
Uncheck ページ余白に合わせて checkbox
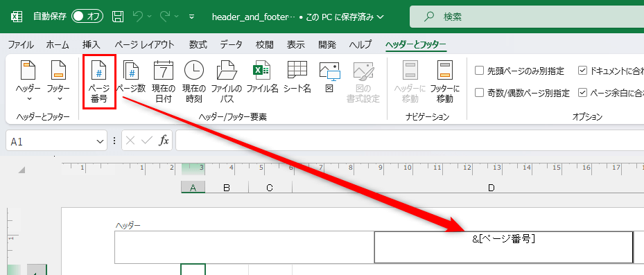[x=582, y=92]
